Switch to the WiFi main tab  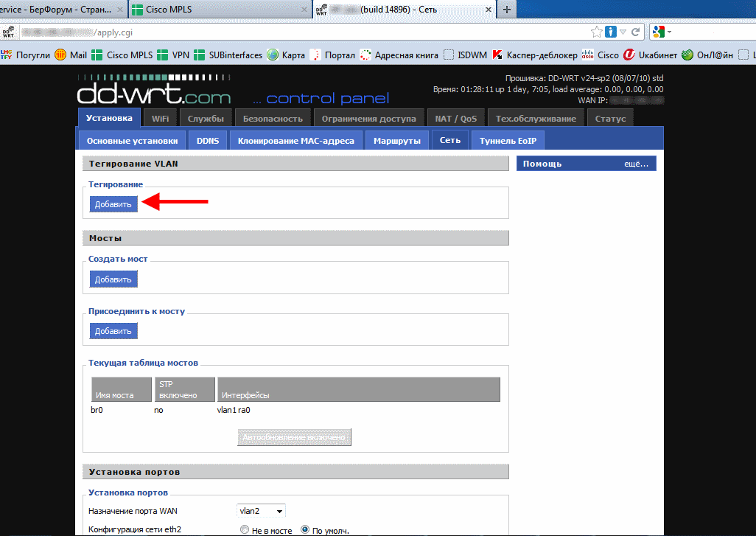point(160,119)
